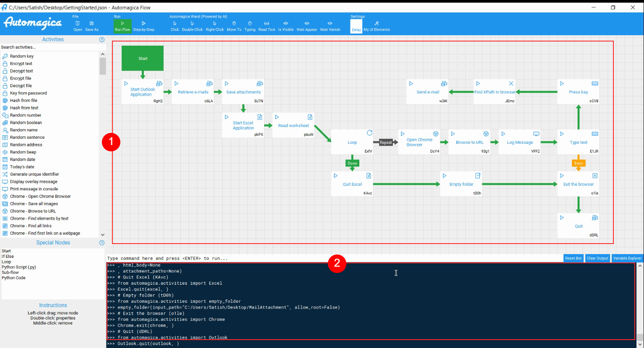Click the Wait Vanish wand tool

point(330,26)
